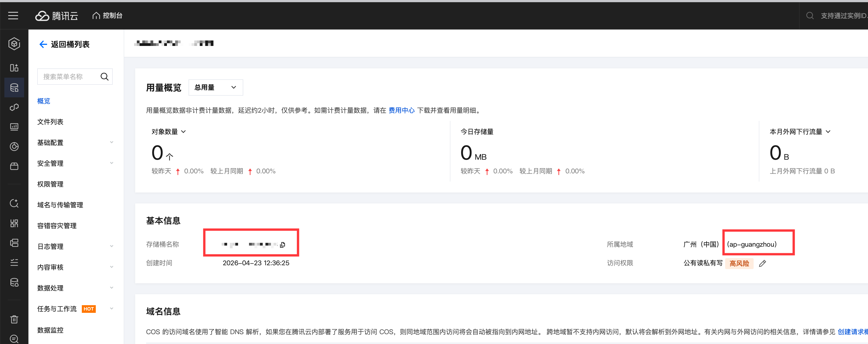
Task: Open the COS storage service icon in sidebar
Action: pos(14,88)
